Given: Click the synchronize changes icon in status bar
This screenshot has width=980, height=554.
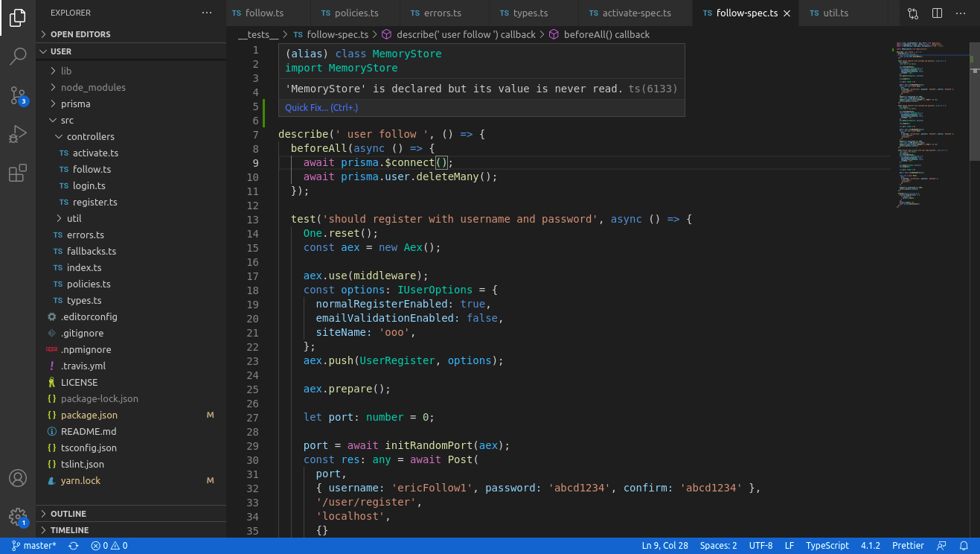Looking at the screenshot, I should tap(74, 546).
